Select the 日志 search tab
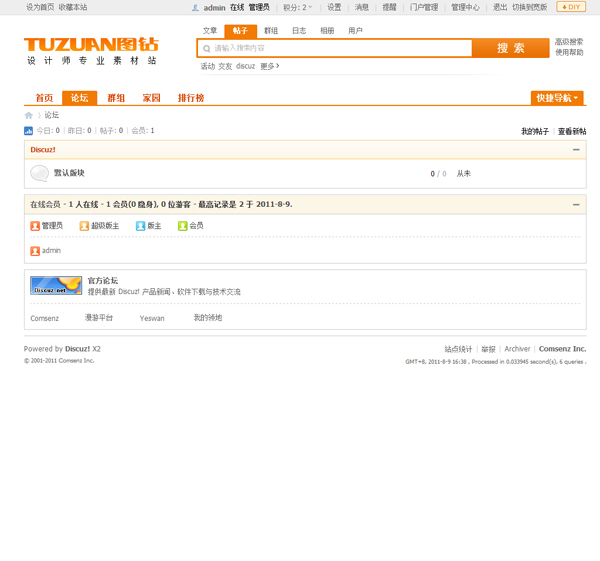Viewport: 600px width, 561px height. [x=299, y=31]
